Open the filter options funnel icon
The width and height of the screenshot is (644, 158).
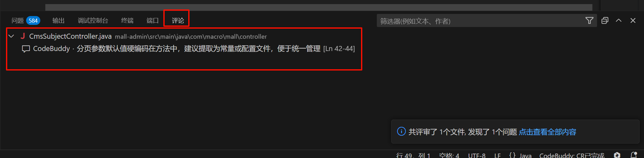pyautogui.click(x=589, y=21)
